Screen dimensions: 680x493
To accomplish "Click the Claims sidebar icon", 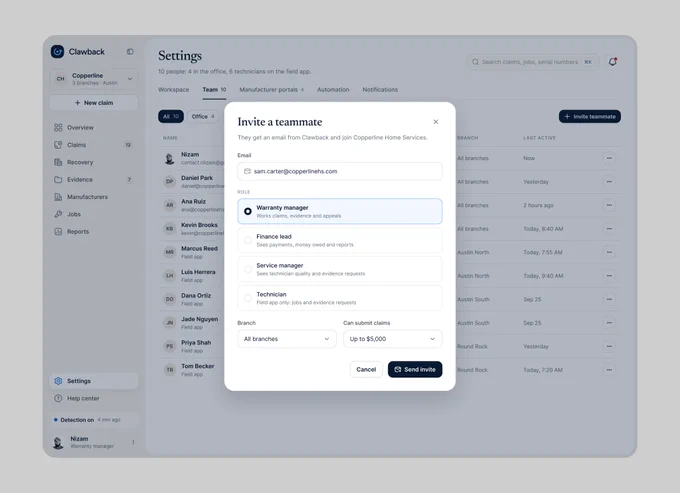I will click(x=58, y=145).
